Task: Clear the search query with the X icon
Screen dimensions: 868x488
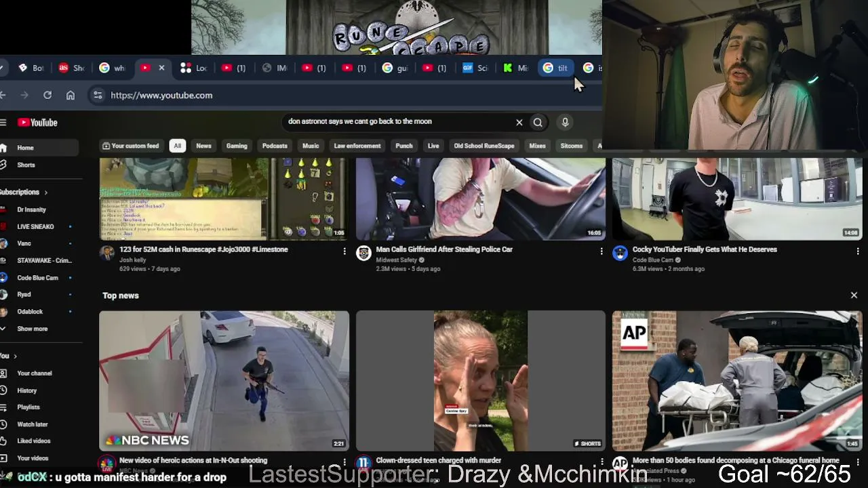Action: (x=519, y=123)
